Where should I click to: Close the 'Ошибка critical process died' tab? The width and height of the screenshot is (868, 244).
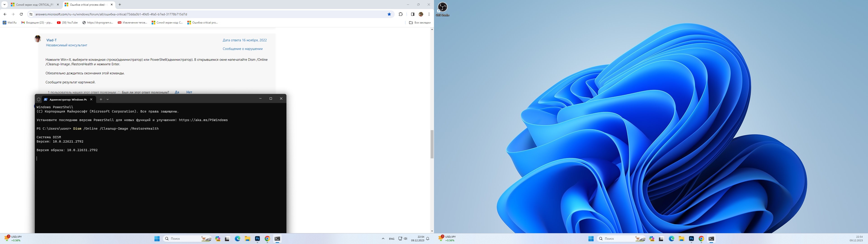[x=111, y=5]
